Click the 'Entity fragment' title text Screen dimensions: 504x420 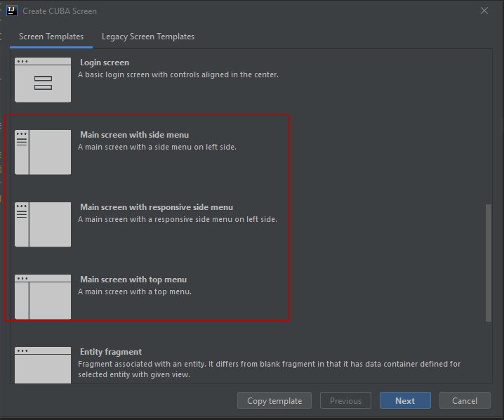(x=111, y=352)
